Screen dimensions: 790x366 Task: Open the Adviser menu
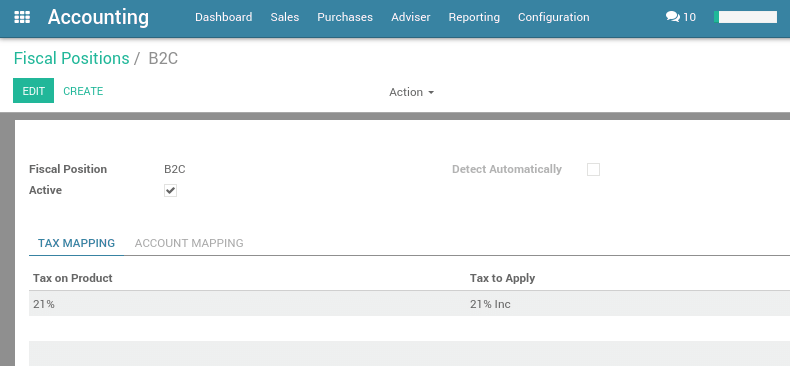[411, 17]
